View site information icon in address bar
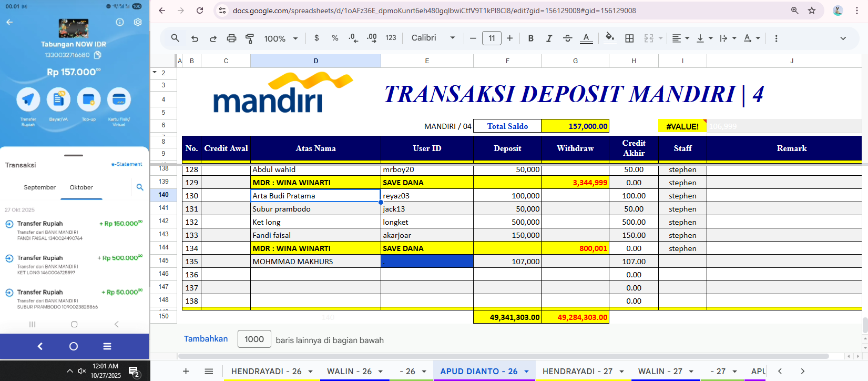This screenshot has height=381, width=868. [222, 11]
